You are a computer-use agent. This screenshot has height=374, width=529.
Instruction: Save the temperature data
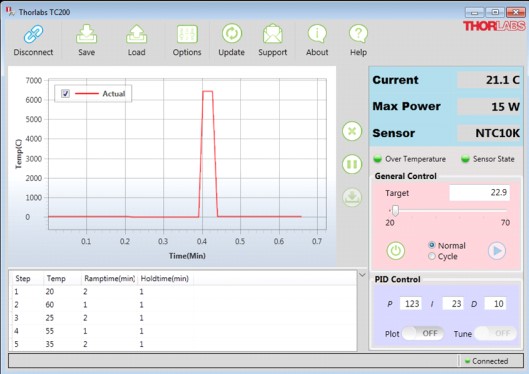coord(86,34)
